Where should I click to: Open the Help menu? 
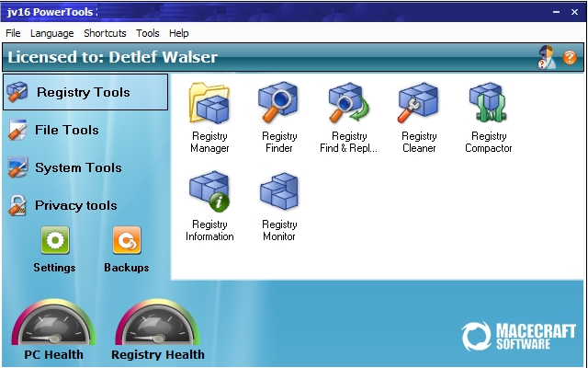click(x=178, y=33)
